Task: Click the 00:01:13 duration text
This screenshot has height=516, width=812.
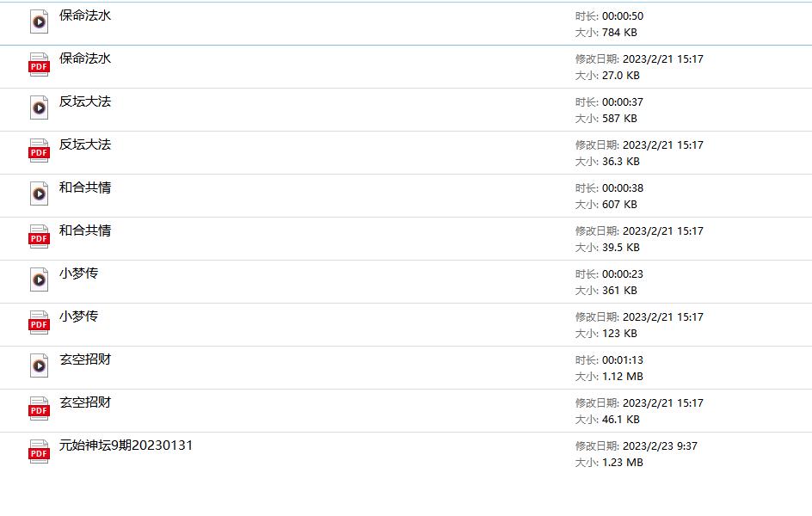Action: 623,360
